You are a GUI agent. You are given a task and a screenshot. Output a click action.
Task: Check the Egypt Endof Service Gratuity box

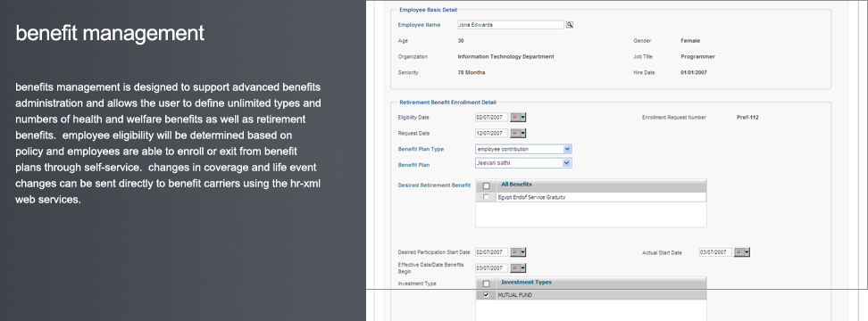486,197
